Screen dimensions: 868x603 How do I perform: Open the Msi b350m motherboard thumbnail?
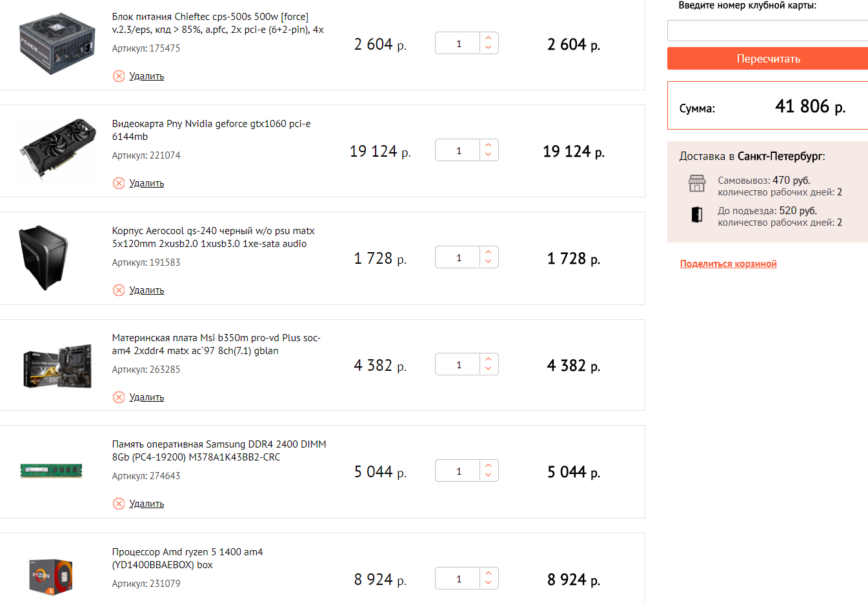(57, 366)
